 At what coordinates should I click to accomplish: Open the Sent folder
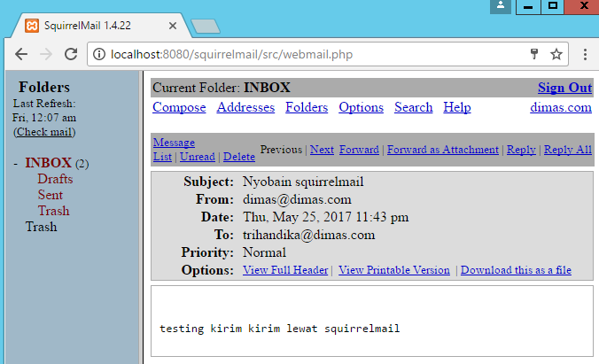point(50,195)
